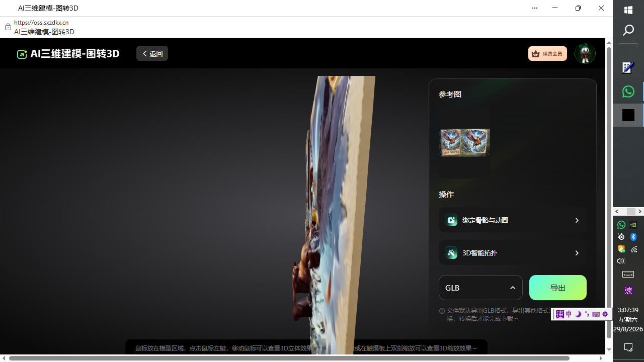Click the tray overflow scroll right arrow
Screen dimensions: 644x362
coord(640,212)
